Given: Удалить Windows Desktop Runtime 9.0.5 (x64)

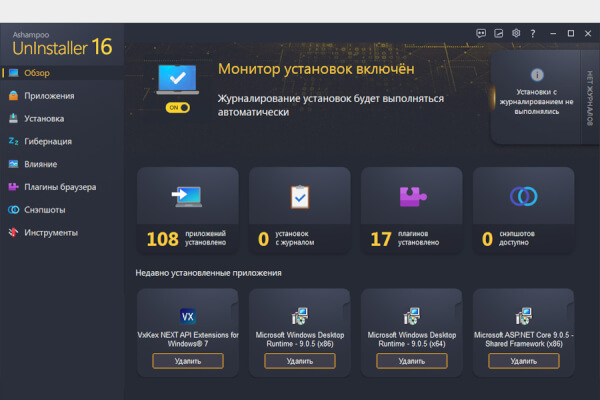Looking at the screenshot, I should coord(412,361).
